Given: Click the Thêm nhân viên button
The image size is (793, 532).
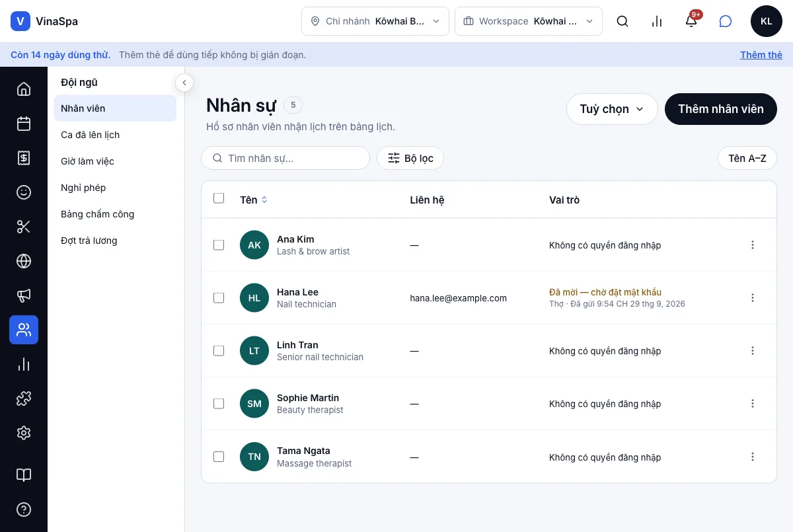Looking at the screenshot, I should (x=721, y=109).
